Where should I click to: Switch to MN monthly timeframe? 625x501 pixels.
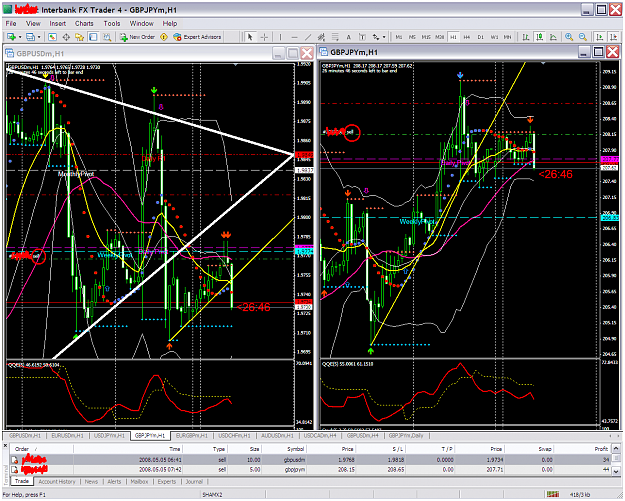coord(507,37)
